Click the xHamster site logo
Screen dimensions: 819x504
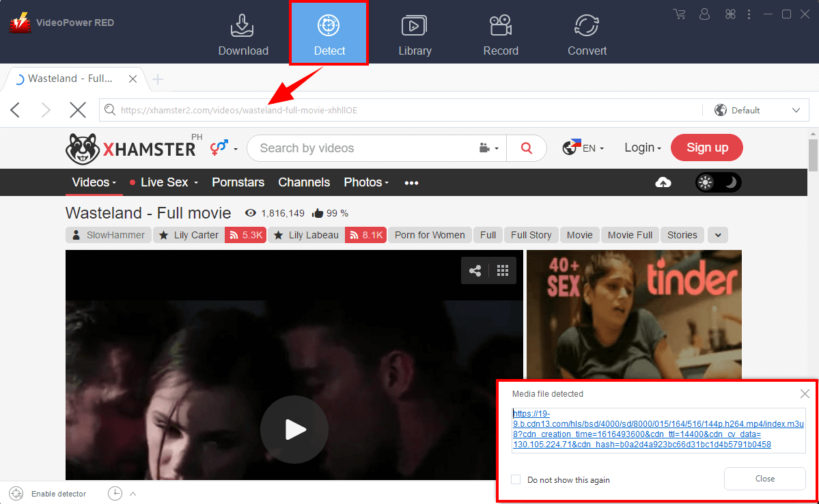tap(130, 149)
